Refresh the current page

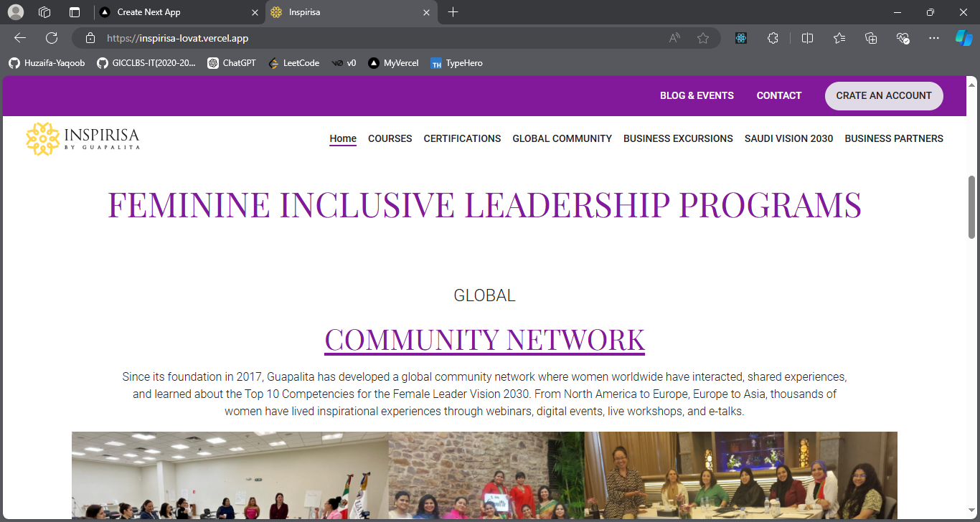(52, 38)
